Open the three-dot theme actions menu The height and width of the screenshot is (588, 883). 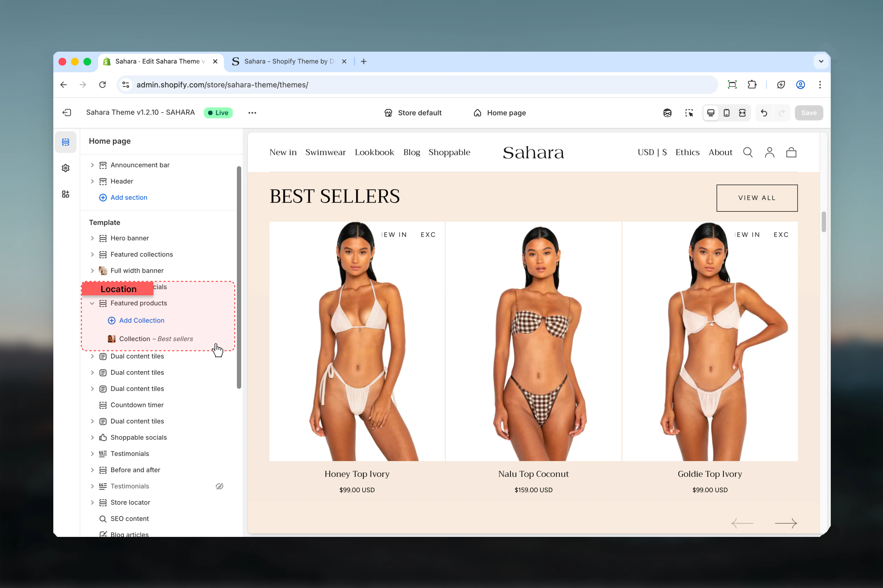252,113
